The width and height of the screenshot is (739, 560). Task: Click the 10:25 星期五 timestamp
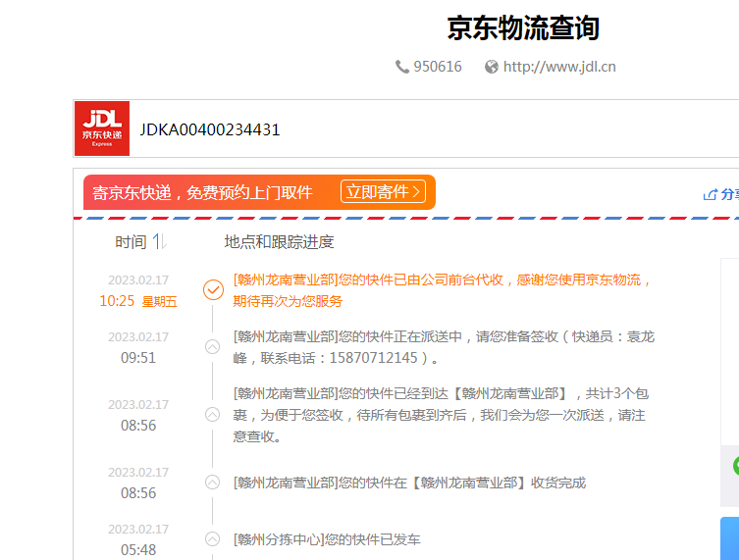point(138,301)
